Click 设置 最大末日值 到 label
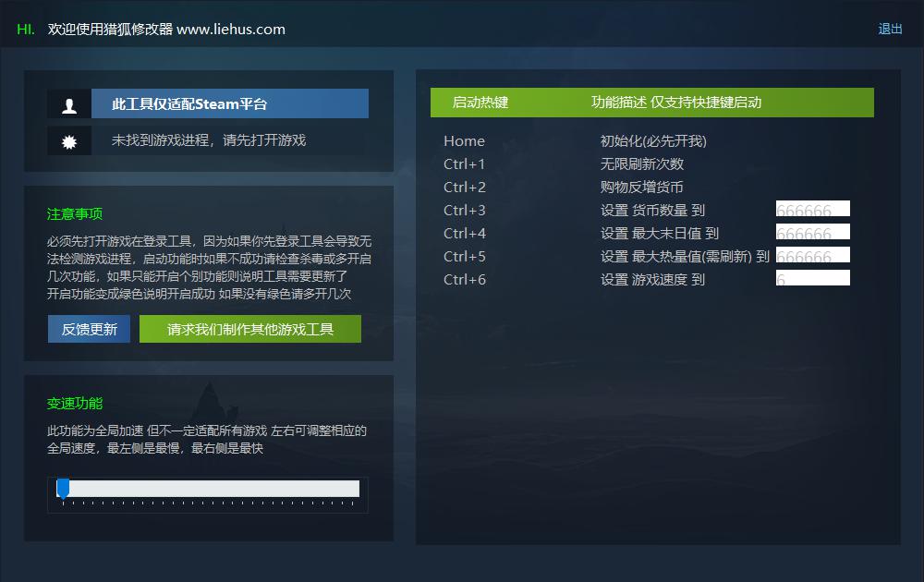The image size is (924, 582). coord(660,234)
